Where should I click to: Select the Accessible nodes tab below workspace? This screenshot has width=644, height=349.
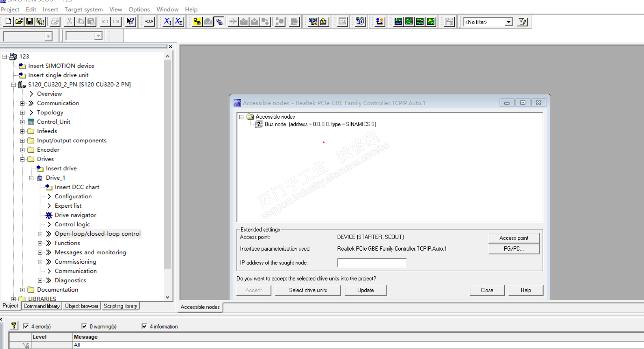(200, 307)
